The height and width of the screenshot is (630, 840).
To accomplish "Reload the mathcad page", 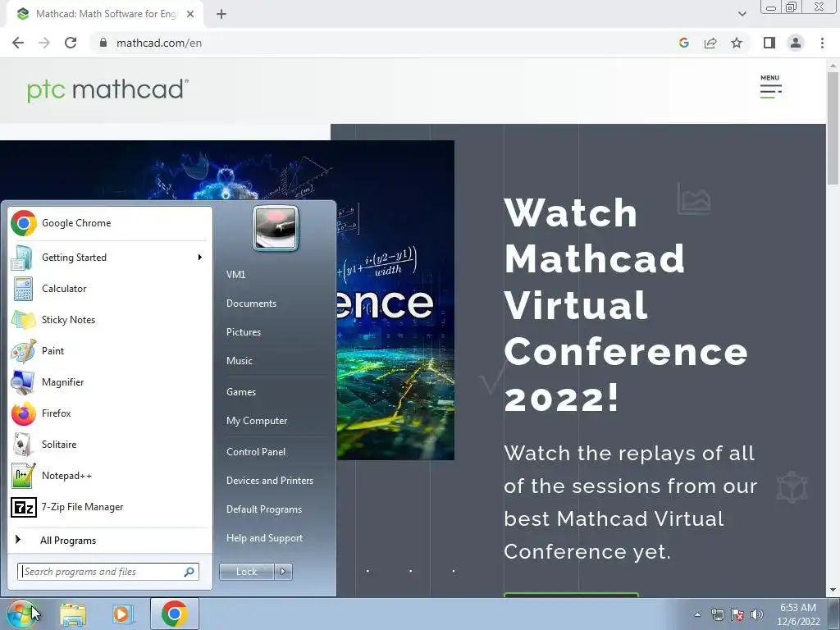I will [71, 43].
